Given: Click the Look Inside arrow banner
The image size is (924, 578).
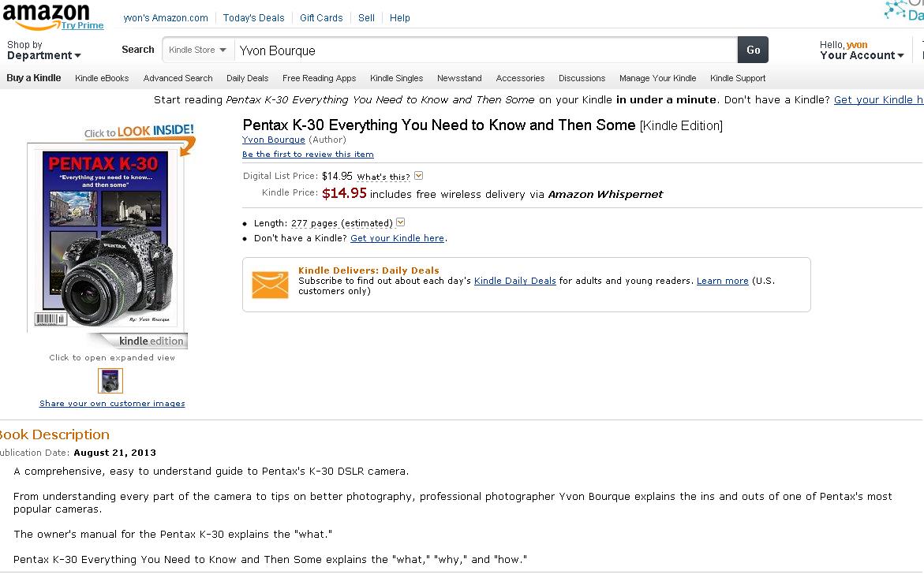Looking at the screenshot, I should point(140,134).
